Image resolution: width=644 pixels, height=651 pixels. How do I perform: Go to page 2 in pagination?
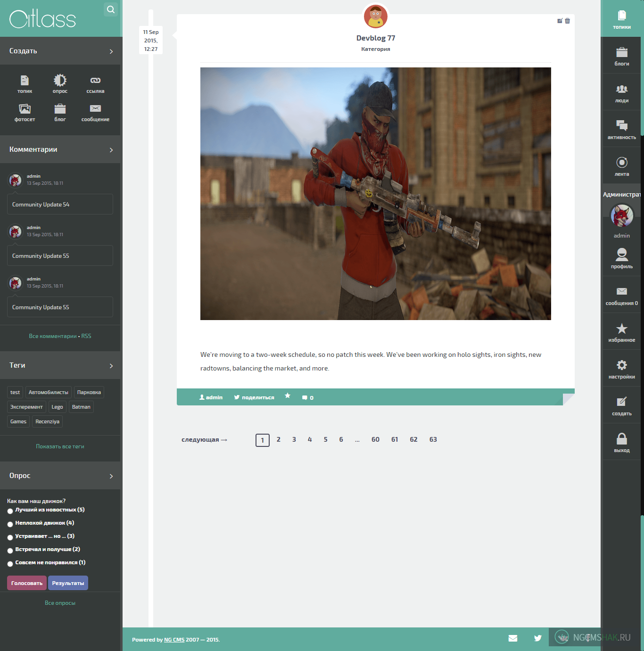279,439
